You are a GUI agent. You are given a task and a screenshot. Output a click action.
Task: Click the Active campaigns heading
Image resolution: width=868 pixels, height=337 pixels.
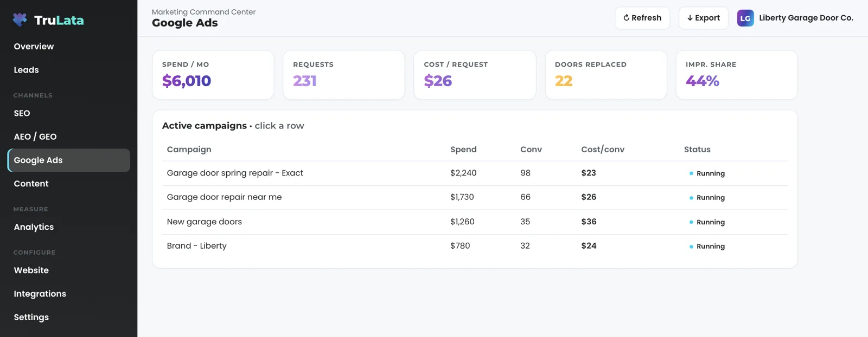(x=205, y=126)
